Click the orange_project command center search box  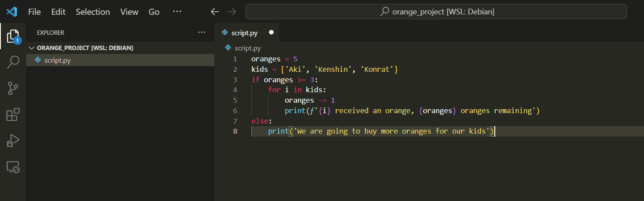click(x=436, y=12)
